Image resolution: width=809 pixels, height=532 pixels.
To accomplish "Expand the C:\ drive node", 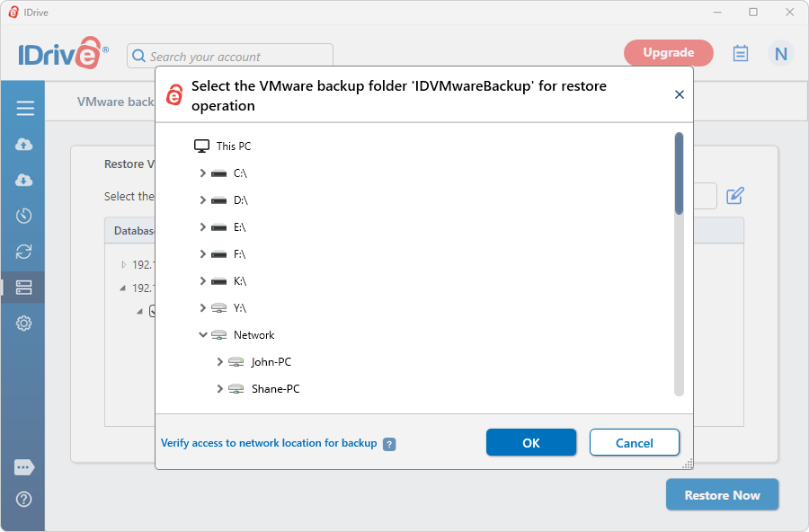I will click(x=203, y=173).
